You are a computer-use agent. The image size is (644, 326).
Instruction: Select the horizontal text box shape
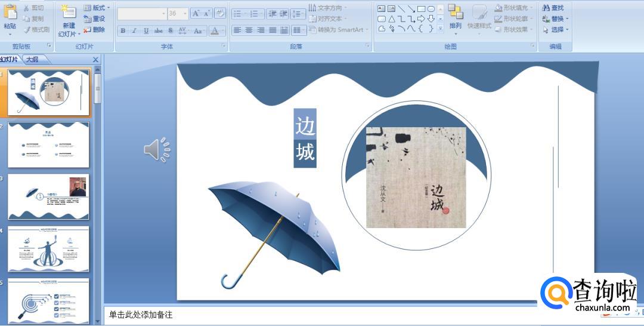382,8
